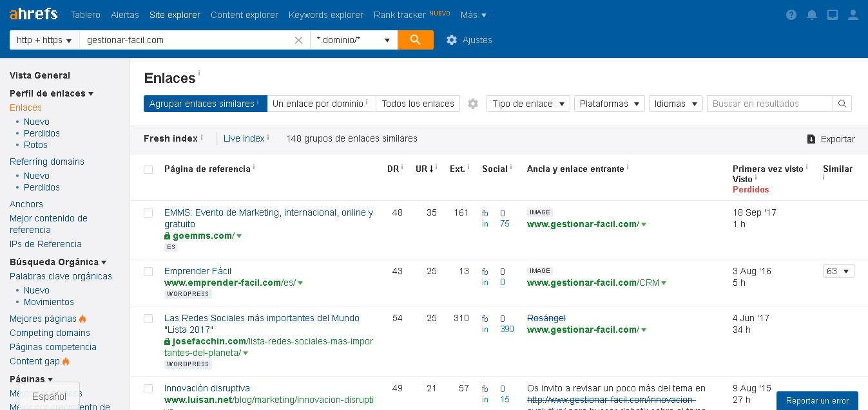Open Referring domains in sidebar
Screen dimensions: 868x410
(x=47, y=162)
